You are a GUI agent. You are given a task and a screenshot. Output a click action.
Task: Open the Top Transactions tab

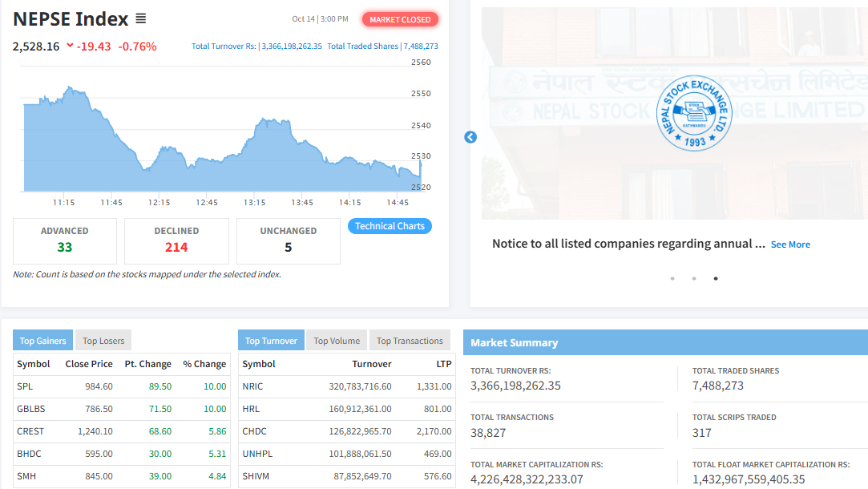click(x=410, y=341)
